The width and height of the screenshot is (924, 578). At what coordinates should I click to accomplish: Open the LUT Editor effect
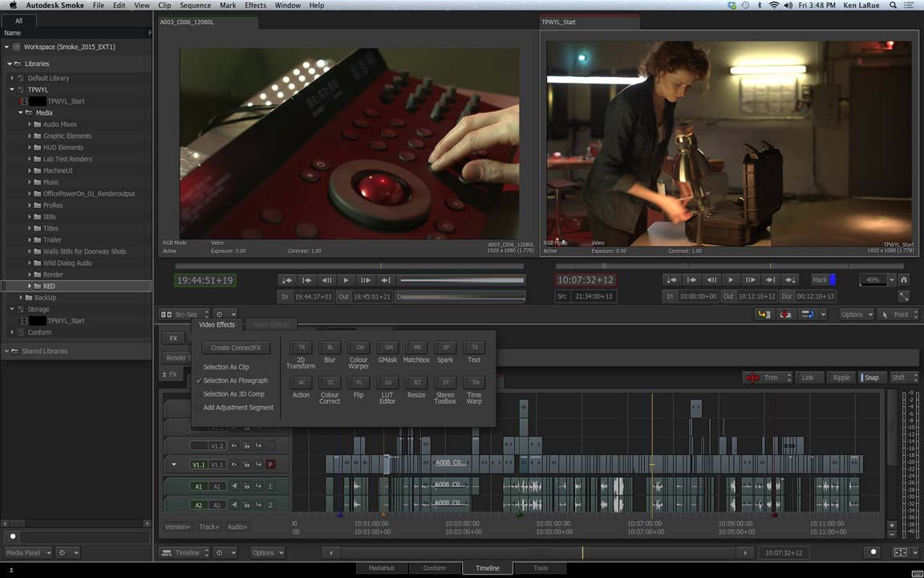[387, 383]
